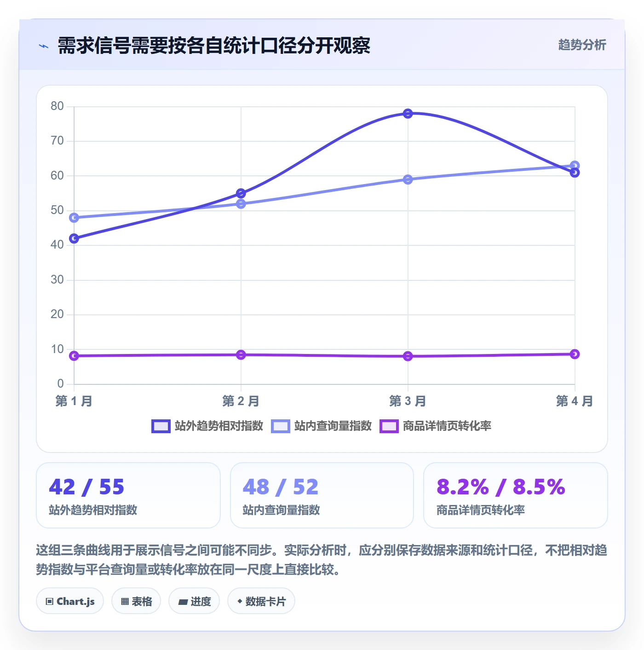Click the 站内查询量指数 data point at 第 2 月
The height and width of the screenshot is (650, 644).
coord(241,204)
